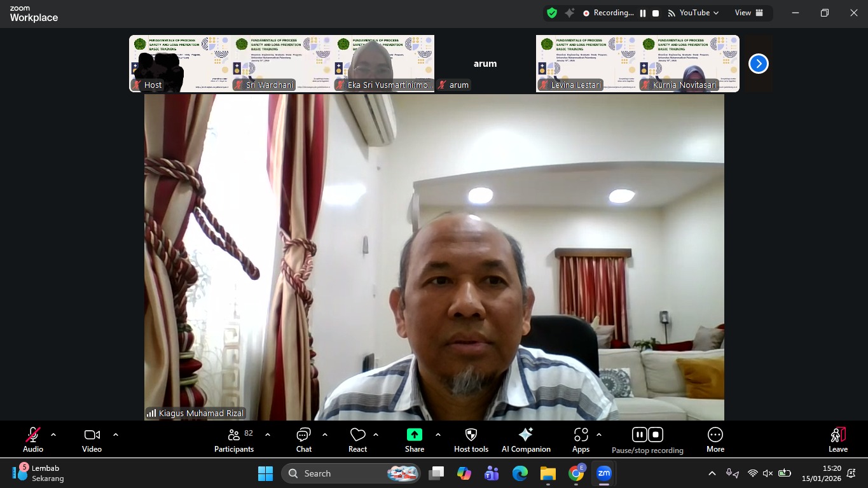Viewport: 868px width, 488px height.
Task: Open the Apps menu icon
Action: click(581, 439)
